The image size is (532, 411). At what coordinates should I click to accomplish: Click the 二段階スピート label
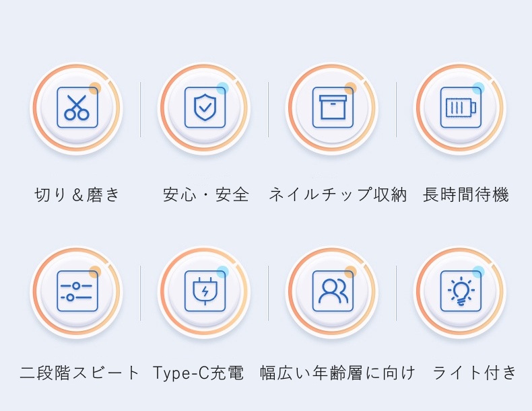pyautogui.click(x=79, y=372)
